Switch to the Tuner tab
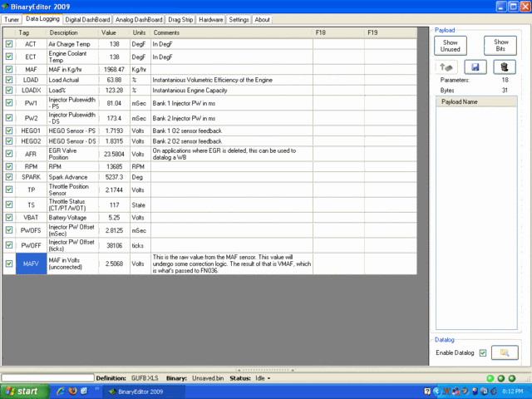 pos(12,20)
